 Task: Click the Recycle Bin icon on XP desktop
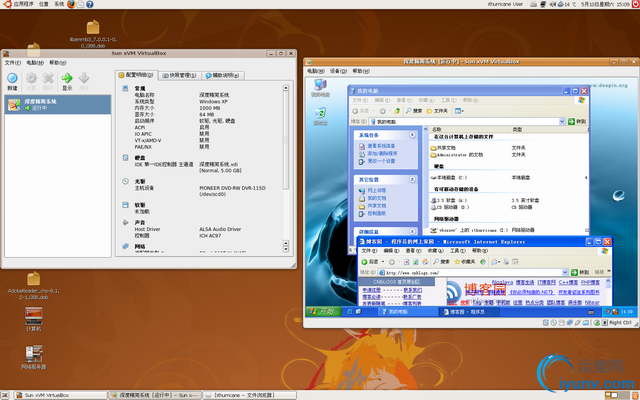coord(320,116)
